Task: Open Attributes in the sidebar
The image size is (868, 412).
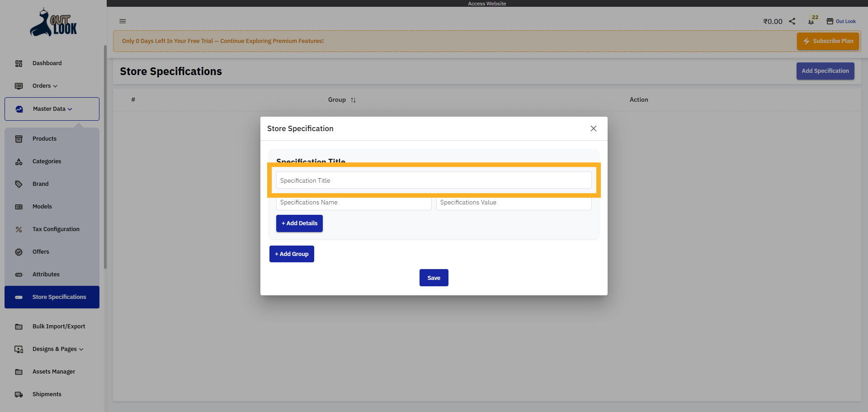Action: [x=46, y=274]
